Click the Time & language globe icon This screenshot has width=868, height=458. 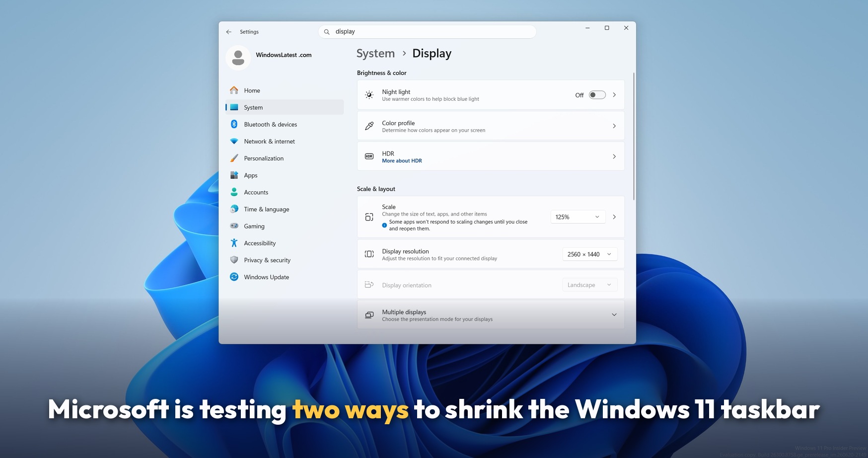click(x=234, y=209)
